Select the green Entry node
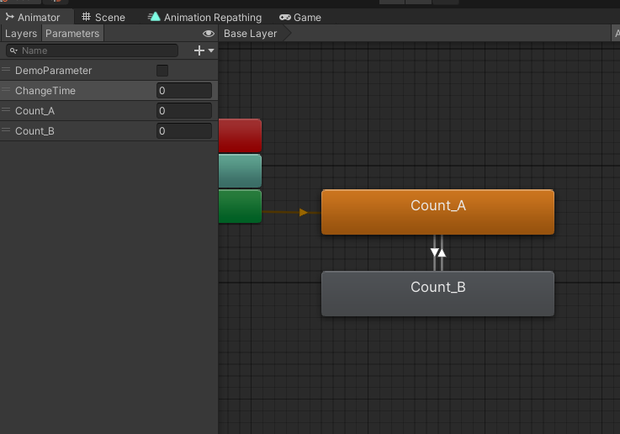Image resolution: width=620 pixels, height=434 pixels. coord(240,206)
